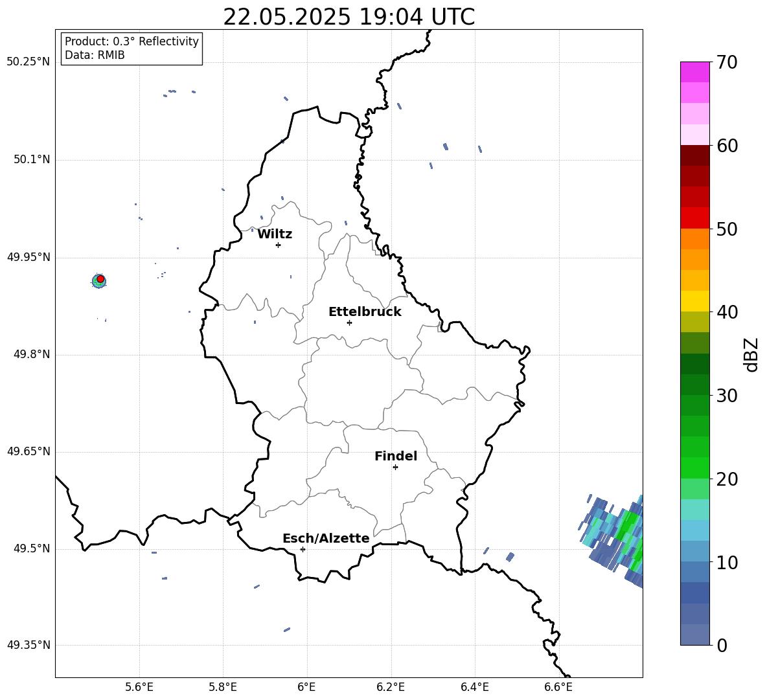Click the 50 tick on colorbar

click(x=727, y=229)
